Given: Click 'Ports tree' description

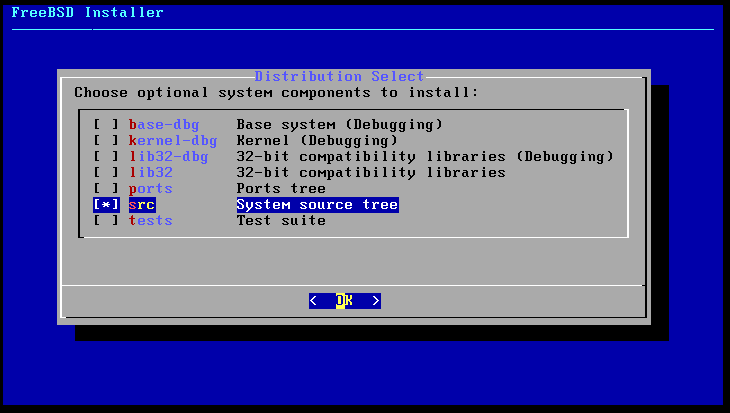Looking at the screenshot, I should click(x=281, y=189).
